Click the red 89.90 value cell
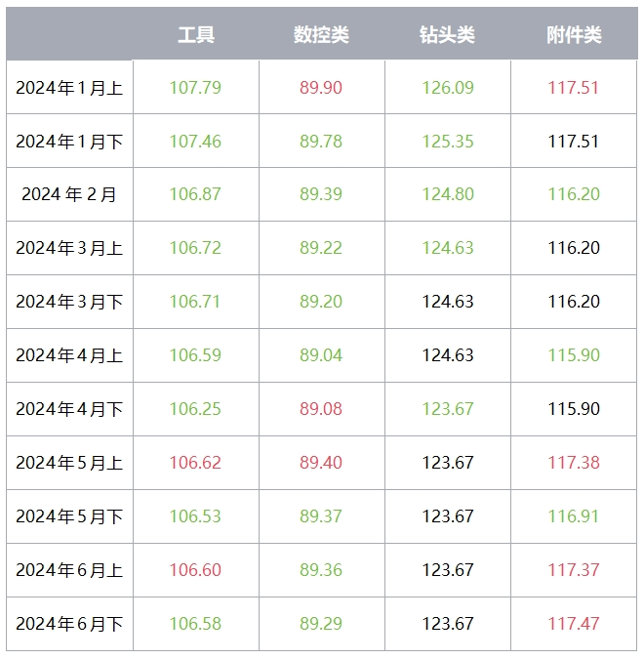The width and height of the screenshot is (644, 659). coord(321,88)
